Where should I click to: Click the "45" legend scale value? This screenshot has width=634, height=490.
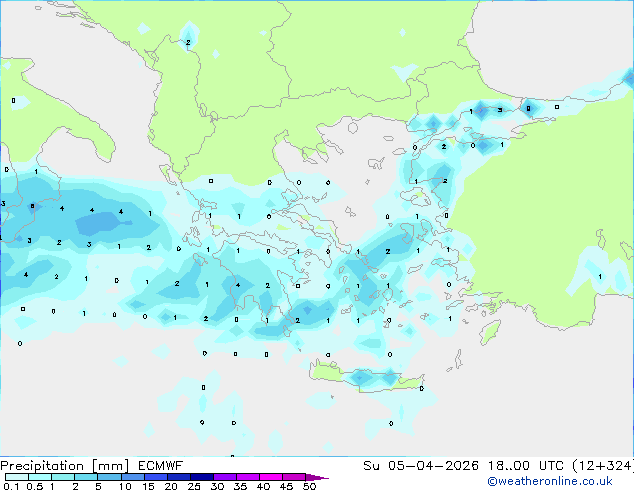[x=286, y=486]
